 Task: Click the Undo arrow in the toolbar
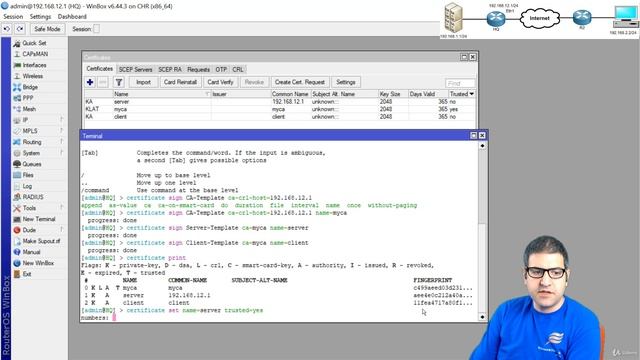coord(7,29)
